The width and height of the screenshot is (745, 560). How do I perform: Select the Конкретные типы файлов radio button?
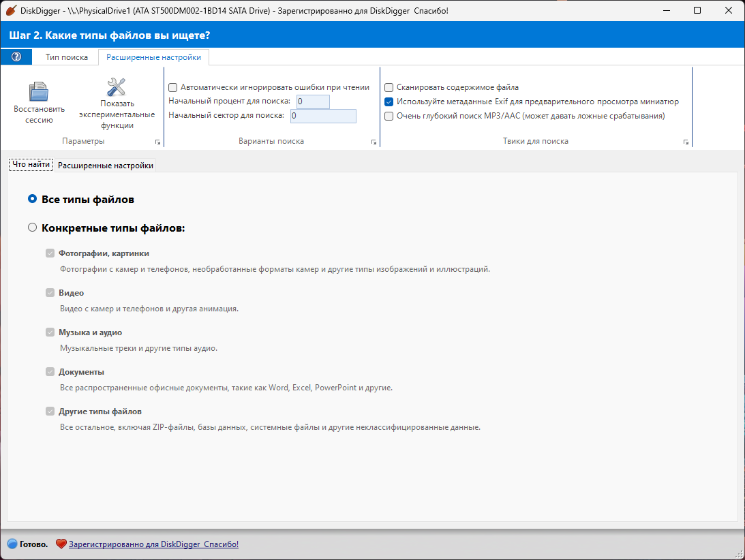(32, 228)
